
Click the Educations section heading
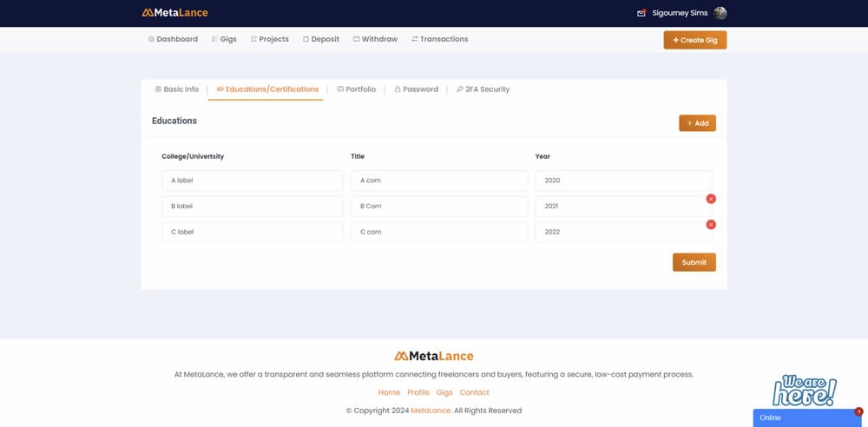point(174,121)
